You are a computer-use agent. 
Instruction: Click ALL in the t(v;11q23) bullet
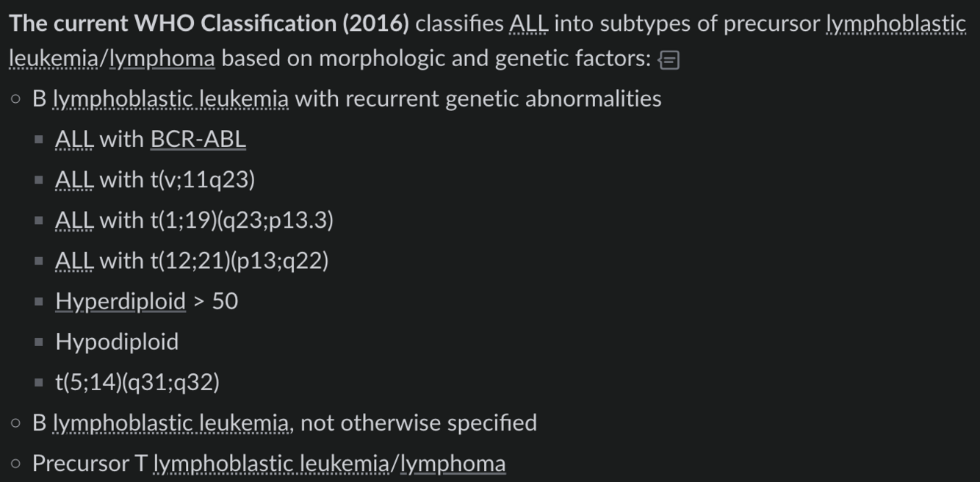tap(73, 179)
